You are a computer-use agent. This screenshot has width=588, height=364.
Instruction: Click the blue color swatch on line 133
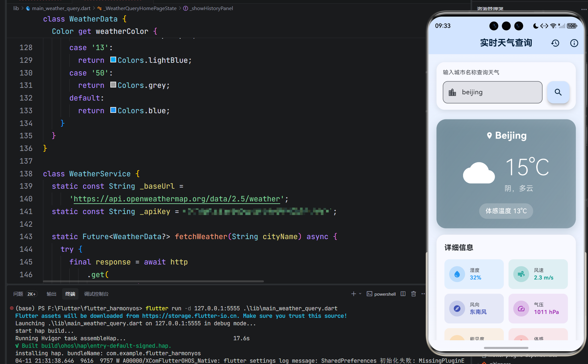point(113,110)
